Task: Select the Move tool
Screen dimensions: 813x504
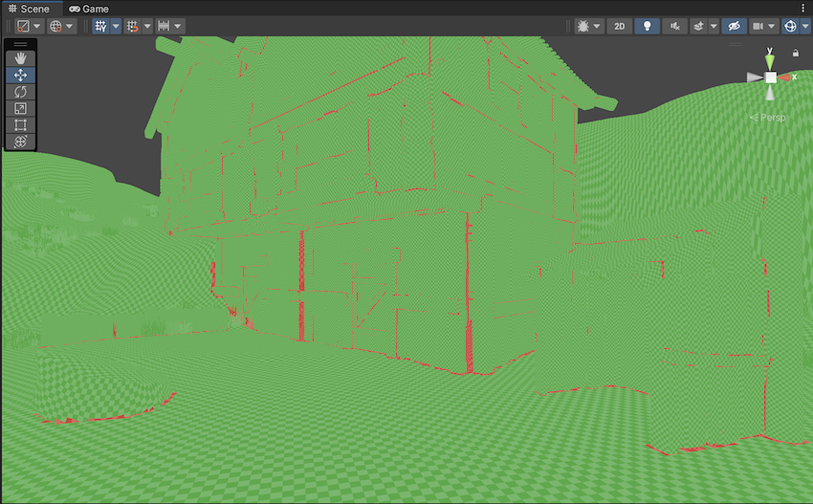Action: point(21,75)
